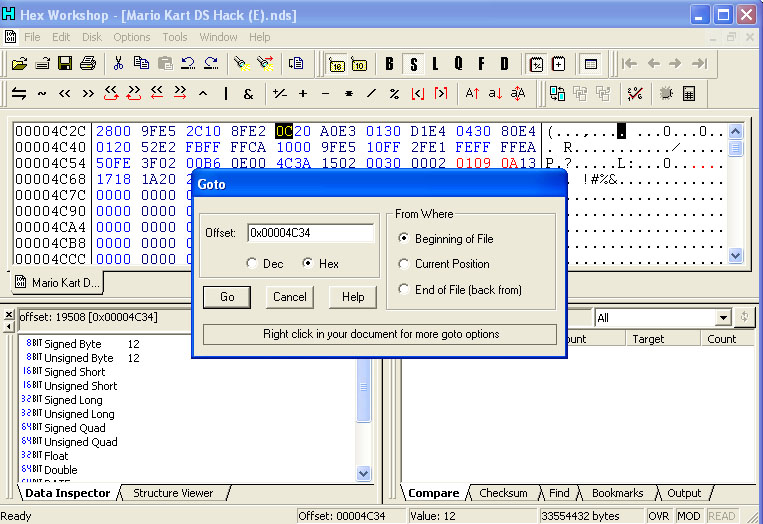Click the lower case conversion icon
This screenshot has width=763, height=524.
tap(495, 93)
